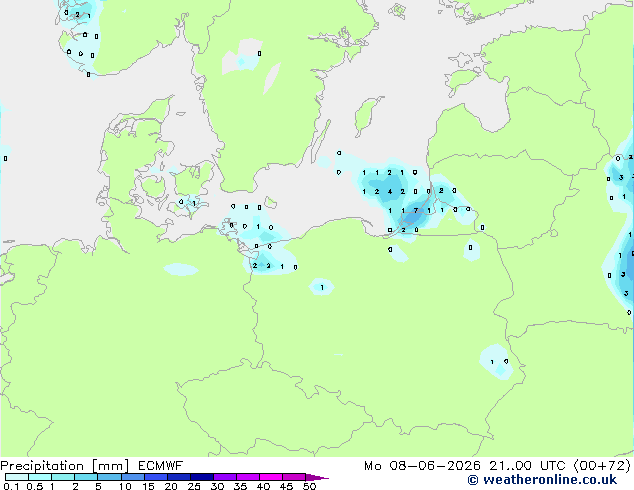Click the '21..00 UTC' time text
The width and height of the screenshot is (634, 490).
pyautogui.click(x=527, y=466)
